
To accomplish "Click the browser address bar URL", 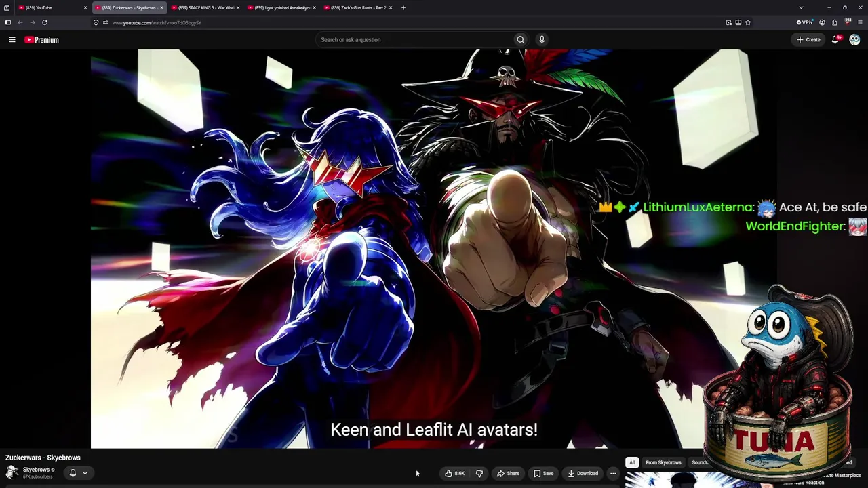I will pos(157,22).
